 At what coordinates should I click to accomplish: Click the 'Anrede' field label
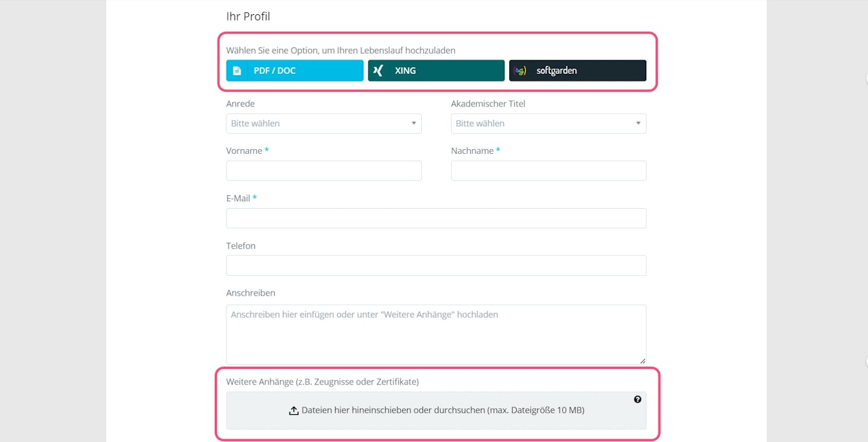(241, 104)
